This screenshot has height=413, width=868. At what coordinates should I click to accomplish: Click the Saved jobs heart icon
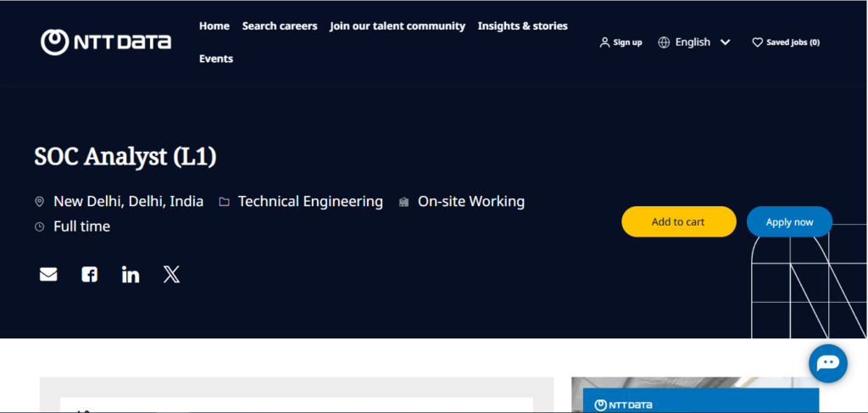757,42
